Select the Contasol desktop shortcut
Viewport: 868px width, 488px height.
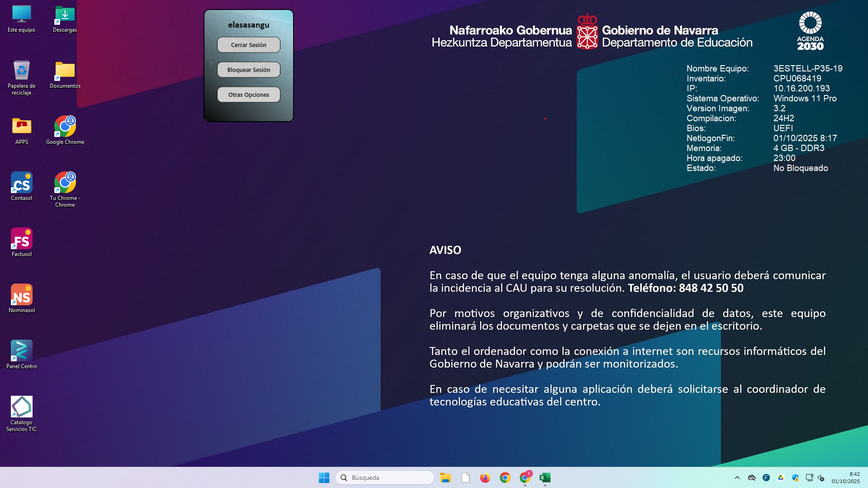pos(21,186)
